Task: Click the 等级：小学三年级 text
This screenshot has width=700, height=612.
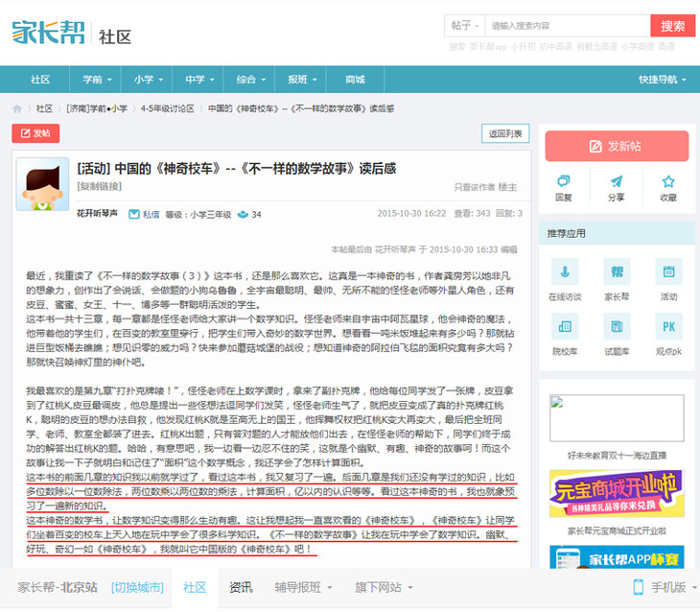Action: pyautogui.click(x=198, y=215)
